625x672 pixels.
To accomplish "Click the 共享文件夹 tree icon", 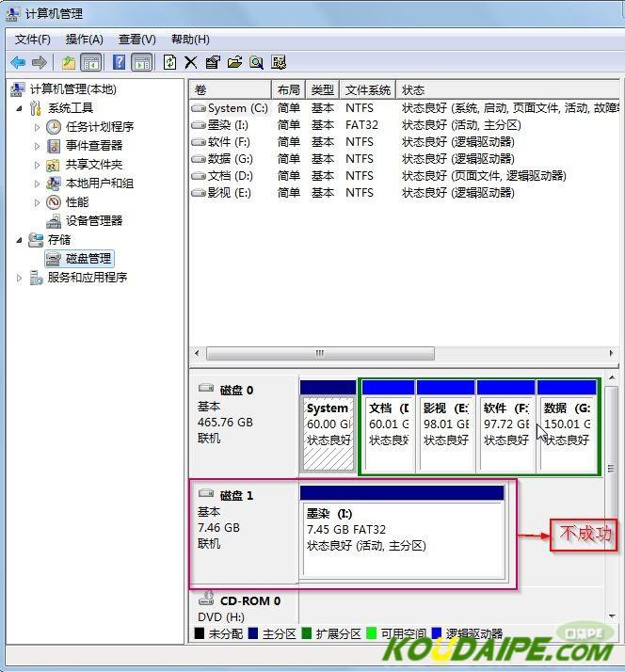I will (54, 165).
